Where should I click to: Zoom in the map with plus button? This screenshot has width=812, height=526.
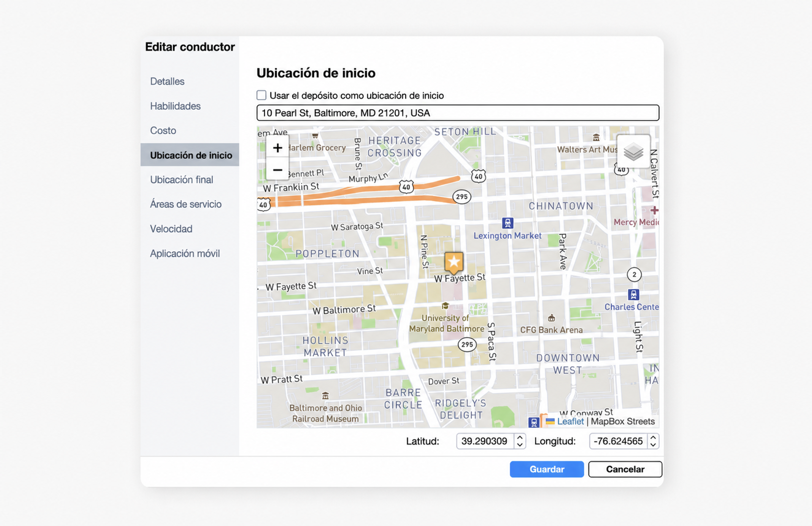tap(277, 148)
